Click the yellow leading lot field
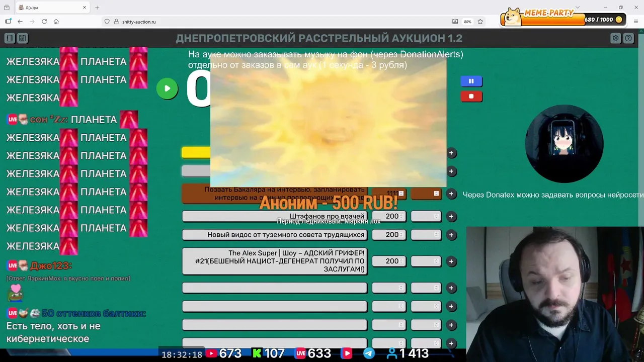 point(196,152)
